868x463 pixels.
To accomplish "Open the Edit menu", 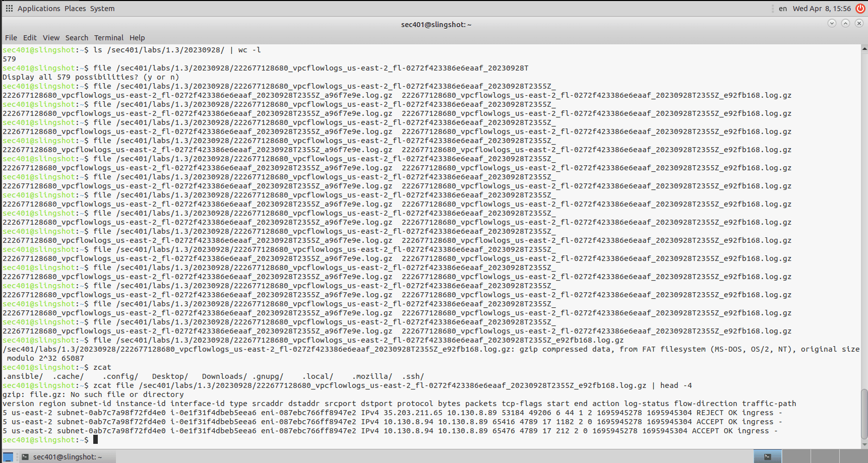I will click(x=30, y=37).
